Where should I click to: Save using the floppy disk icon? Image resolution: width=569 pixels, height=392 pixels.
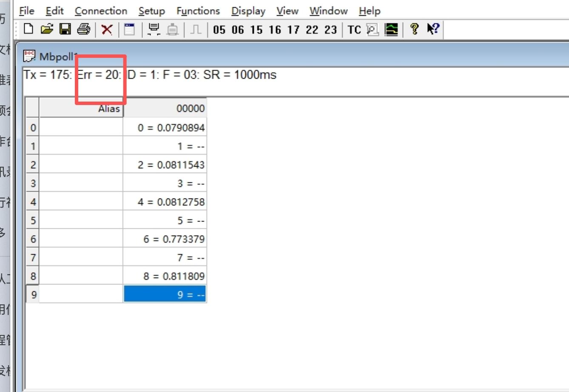pos(65,29)
